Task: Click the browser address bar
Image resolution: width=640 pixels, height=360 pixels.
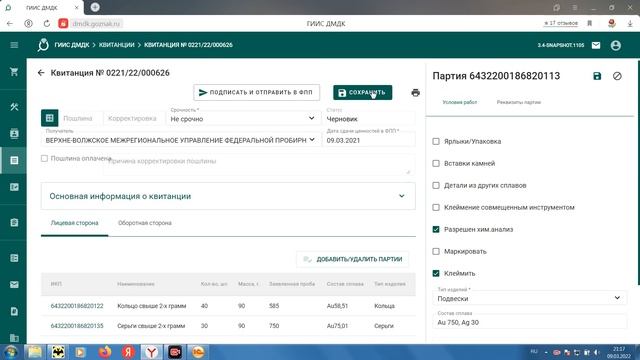Action: 96,24
